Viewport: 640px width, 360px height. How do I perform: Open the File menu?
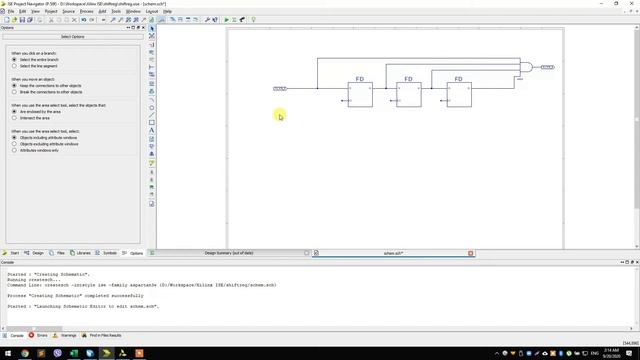pyautogui.click(x=11, y=11)
